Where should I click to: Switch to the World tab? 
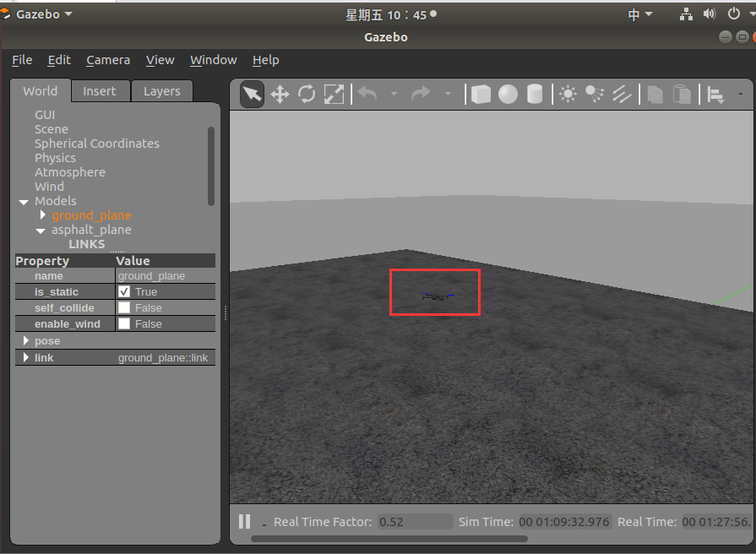[41, 91]
